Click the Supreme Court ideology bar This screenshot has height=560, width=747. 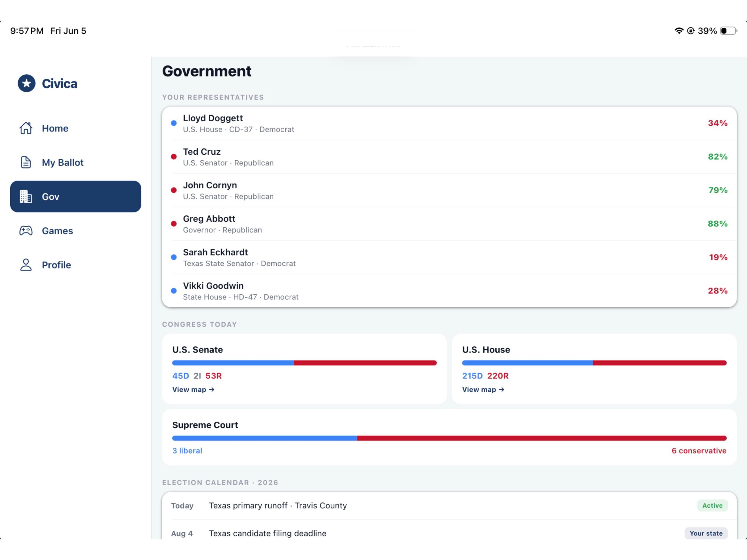[449, 438]
